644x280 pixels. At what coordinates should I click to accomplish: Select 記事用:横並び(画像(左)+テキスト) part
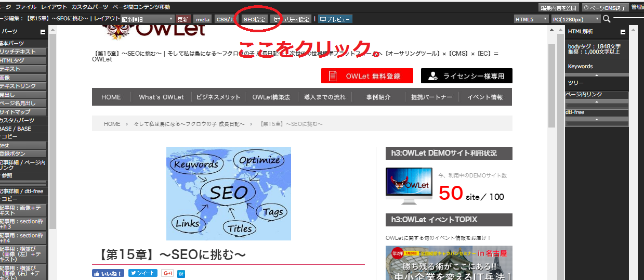[23, 254]
